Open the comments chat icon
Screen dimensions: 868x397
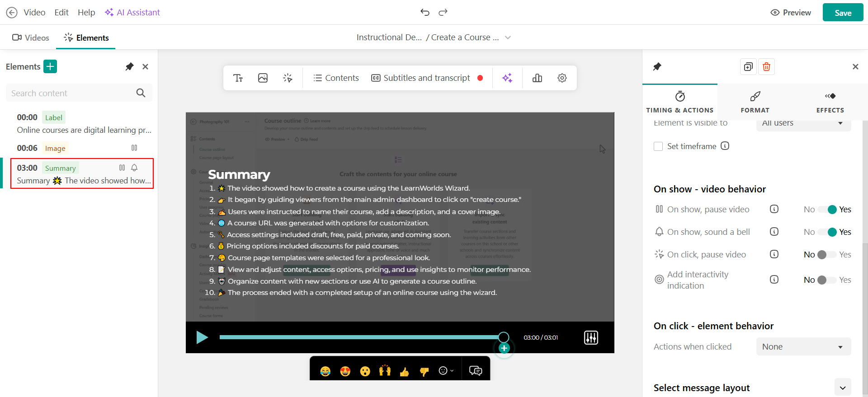pos(476,371)
